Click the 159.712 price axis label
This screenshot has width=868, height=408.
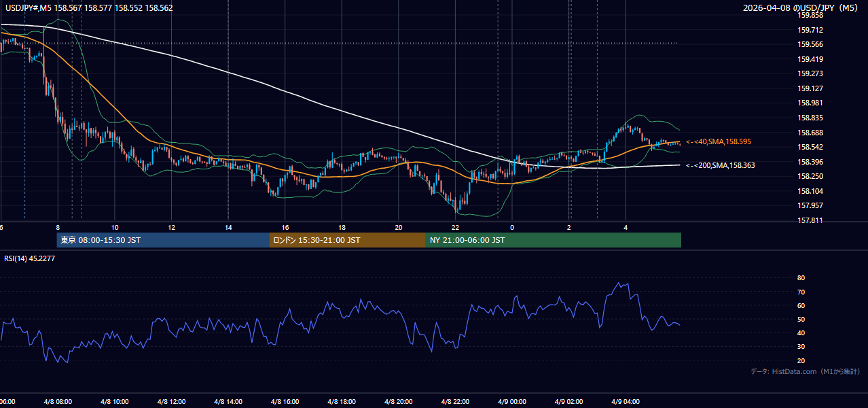pos(810,30)
